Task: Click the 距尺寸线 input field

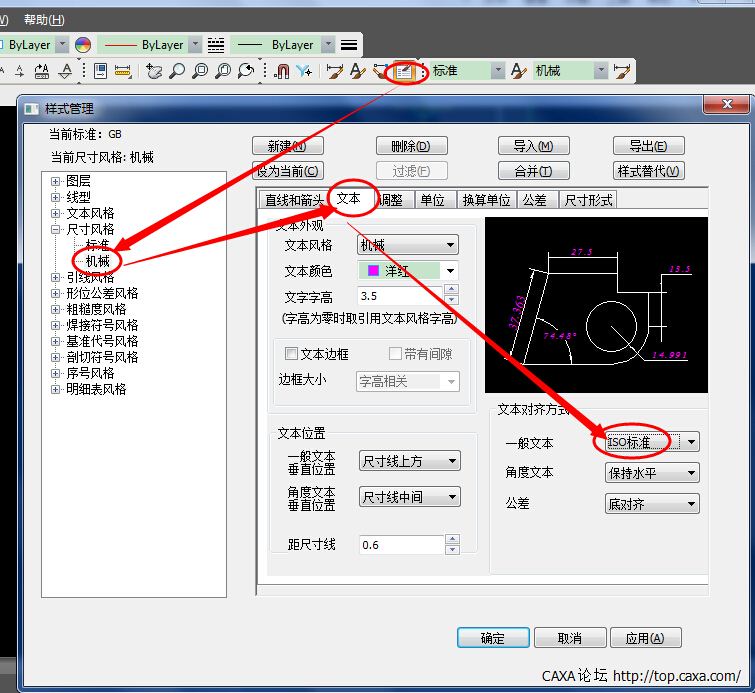Action: click(x=400, y=545)
